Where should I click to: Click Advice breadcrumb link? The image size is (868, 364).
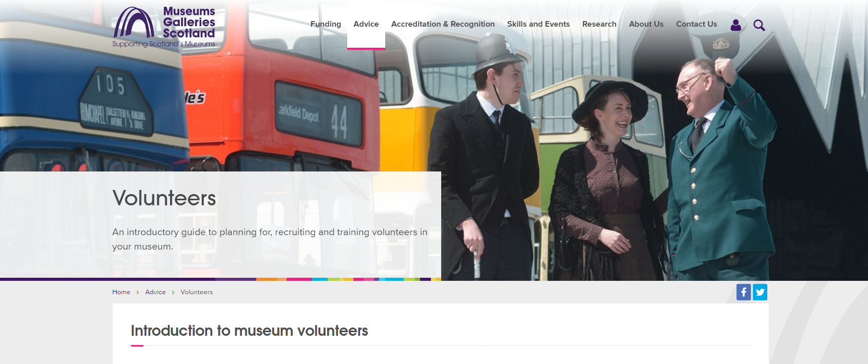tap(155, 292)
